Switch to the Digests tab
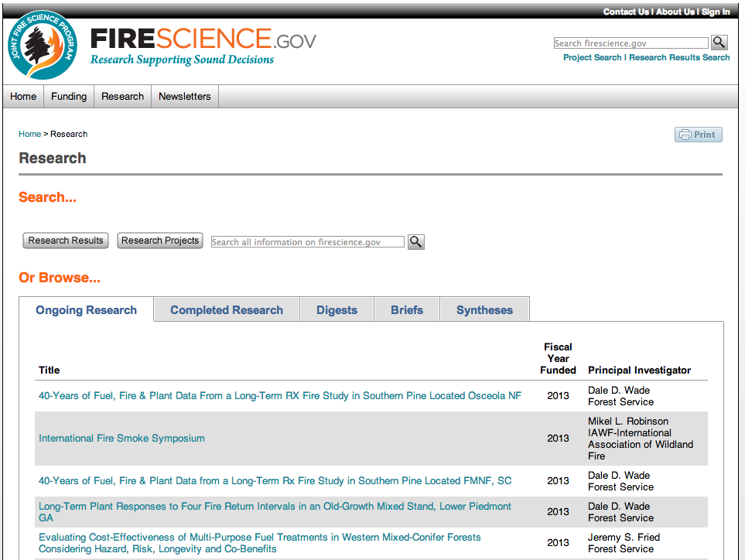Viewport: 745px width, 560px height. coord(337,309)
